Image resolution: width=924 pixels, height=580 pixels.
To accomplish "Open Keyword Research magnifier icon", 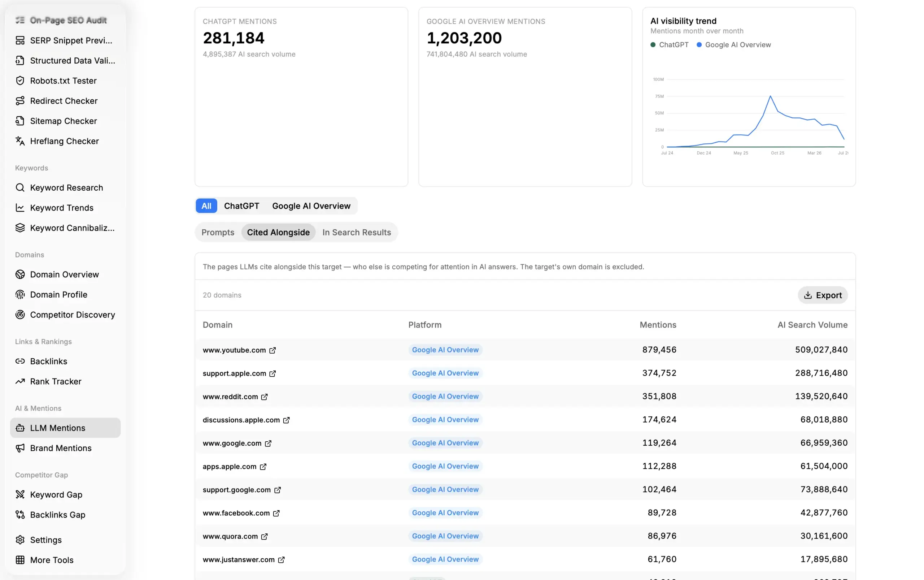I will point(20,187).
